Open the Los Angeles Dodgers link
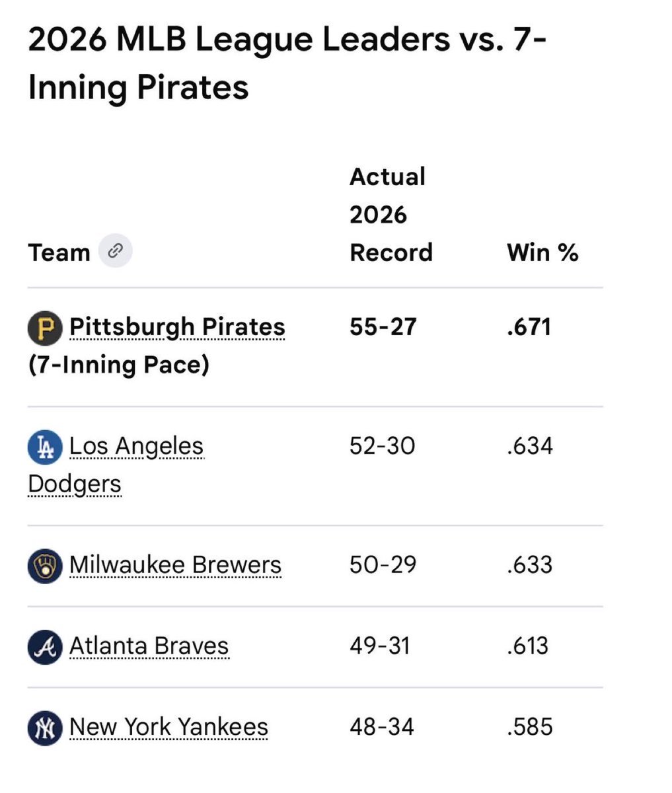This screenshot has width=672, height=793. click(116, 465)
